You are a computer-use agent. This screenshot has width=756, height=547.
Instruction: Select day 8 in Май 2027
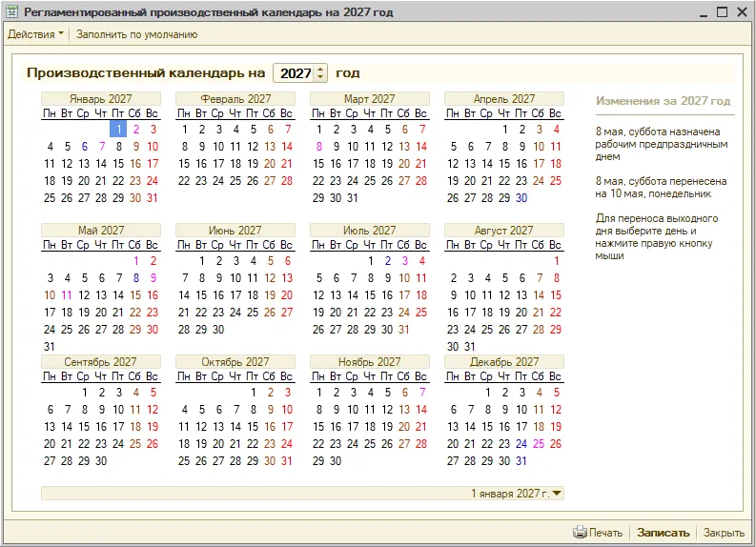click(136, 278)
